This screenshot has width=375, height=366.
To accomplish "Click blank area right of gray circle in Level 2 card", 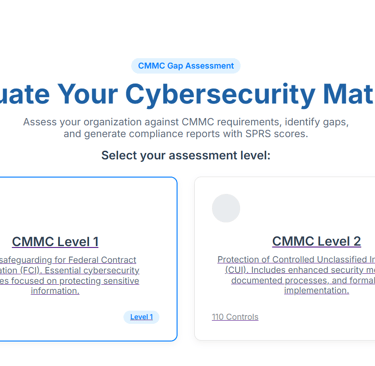I will [x=307, y=208].
